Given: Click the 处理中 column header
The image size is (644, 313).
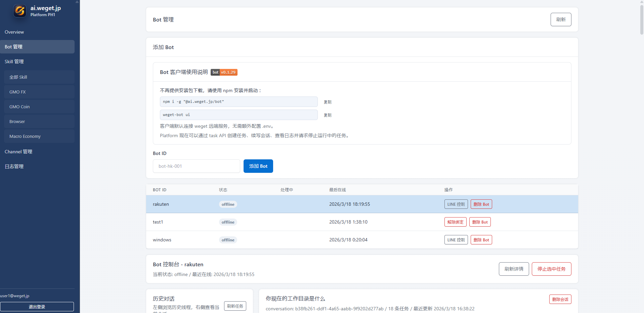Looking at the screenshot, I should (287, 190).
